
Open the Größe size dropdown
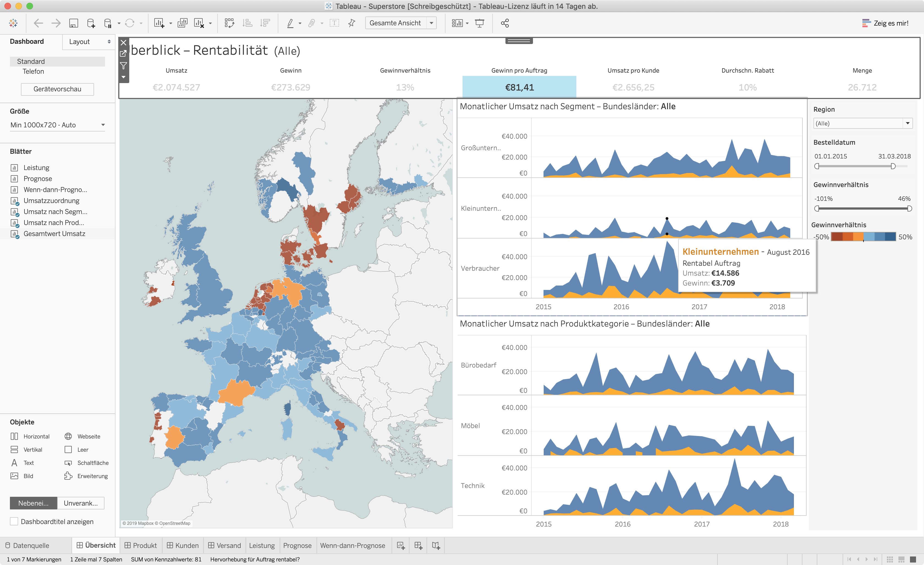pyautogui.click(x=57, y=125)
